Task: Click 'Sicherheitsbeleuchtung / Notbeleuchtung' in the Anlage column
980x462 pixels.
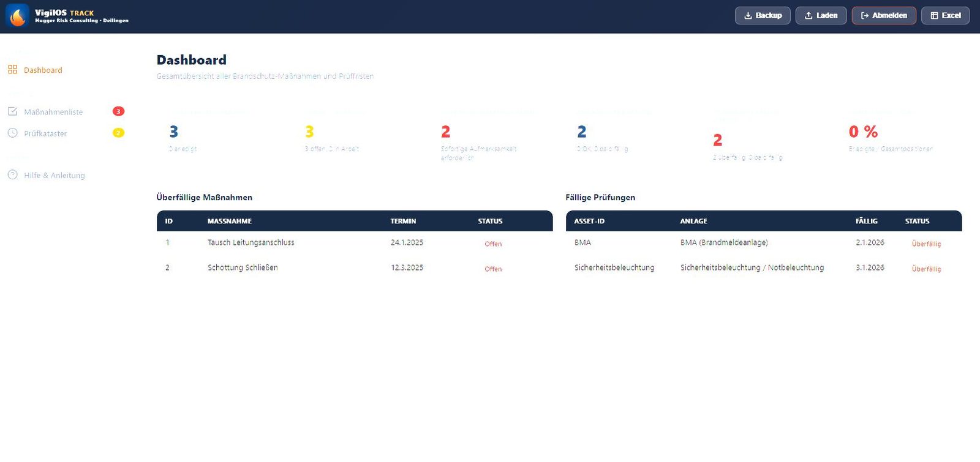Action: (752, 267)
